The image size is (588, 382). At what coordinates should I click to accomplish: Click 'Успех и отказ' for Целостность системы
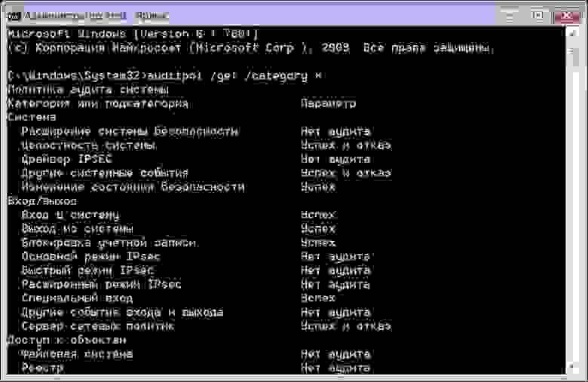[x=346, y=145]
